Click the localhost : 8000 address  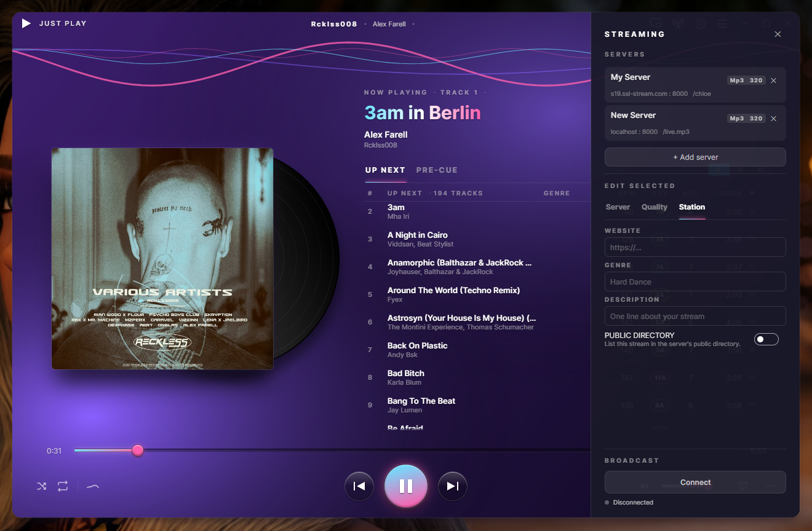coord(634,132)
